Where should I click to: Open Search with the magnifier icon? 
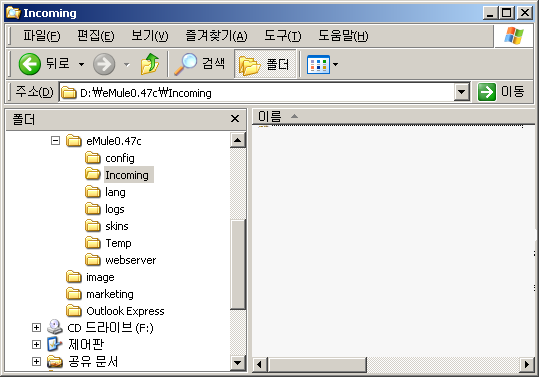(x=185, y=64)
